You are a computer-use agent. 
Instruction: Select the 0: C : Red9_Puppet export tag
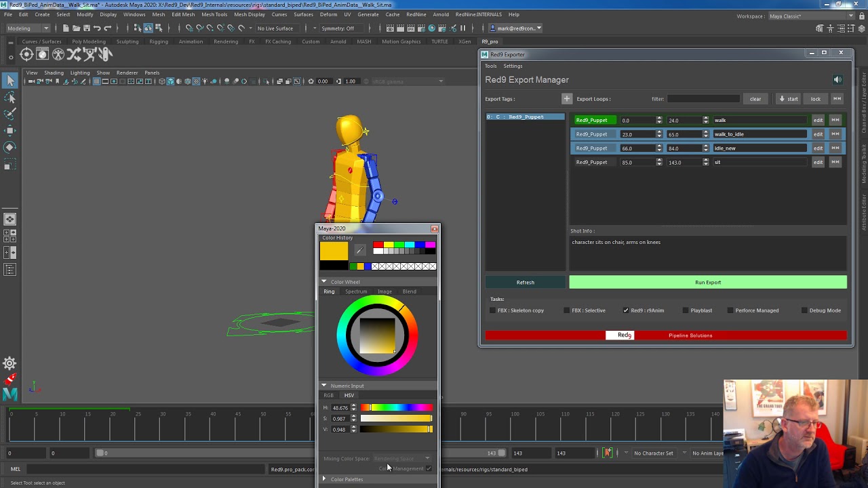(x=525, y=117)
